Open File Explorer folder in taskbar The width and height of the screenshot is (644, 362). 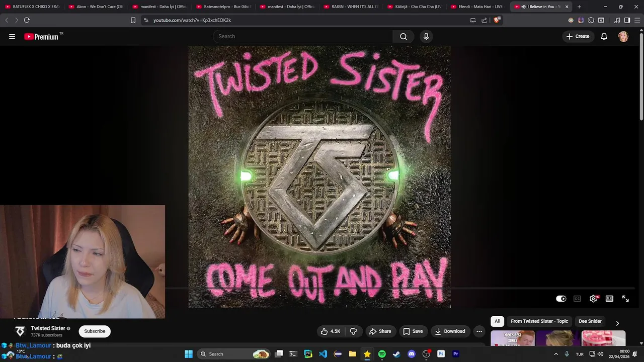(x=352, y=354)
